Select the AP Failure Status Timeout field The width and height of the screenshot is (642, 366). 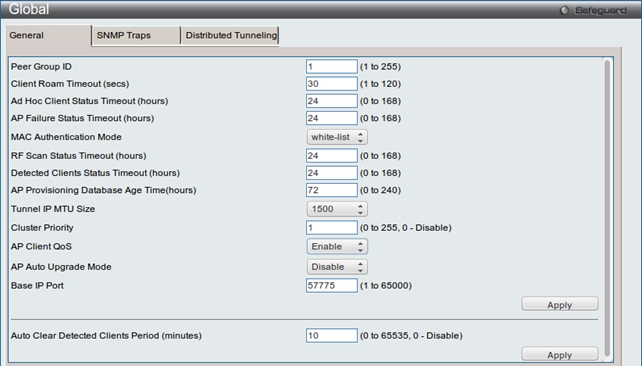tap(332, 118)
